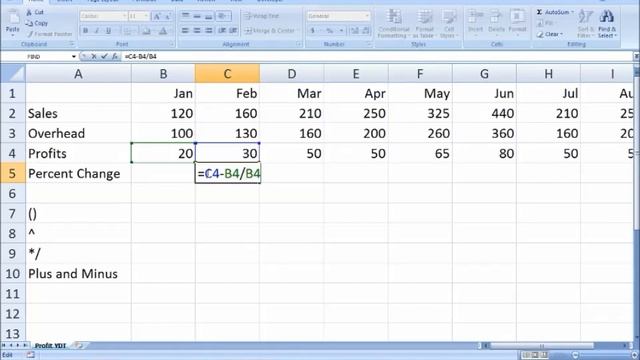Decrease font size with the smaller A icon
Screen dimensions: 640x360
tap(167, 16)
